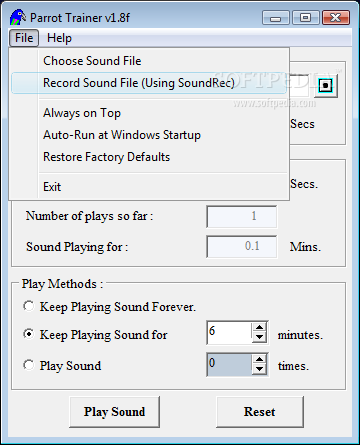Viewport: 360px width, 445px height.
Task: Open the Help menu
Action: click(x=59, y=38)
